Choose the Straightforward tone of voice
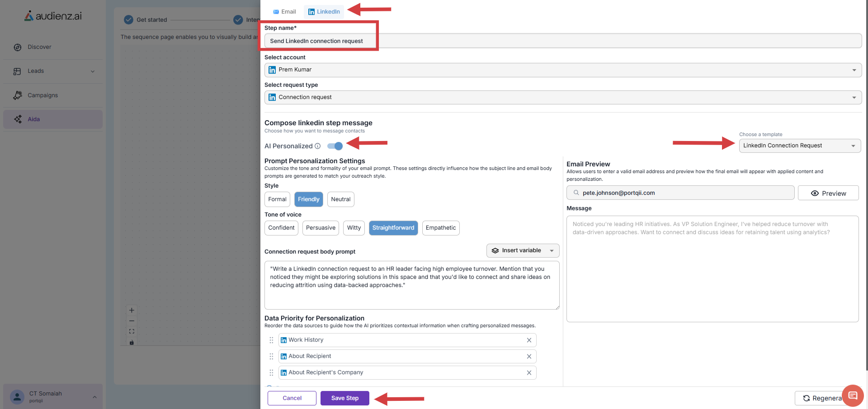 [393, 228]
